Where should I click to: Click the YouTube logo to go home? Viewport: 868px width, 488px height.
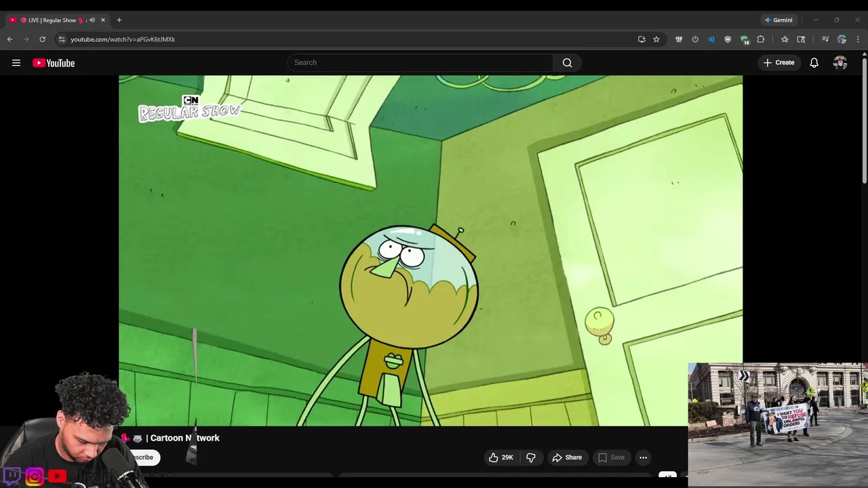point(54,63)
